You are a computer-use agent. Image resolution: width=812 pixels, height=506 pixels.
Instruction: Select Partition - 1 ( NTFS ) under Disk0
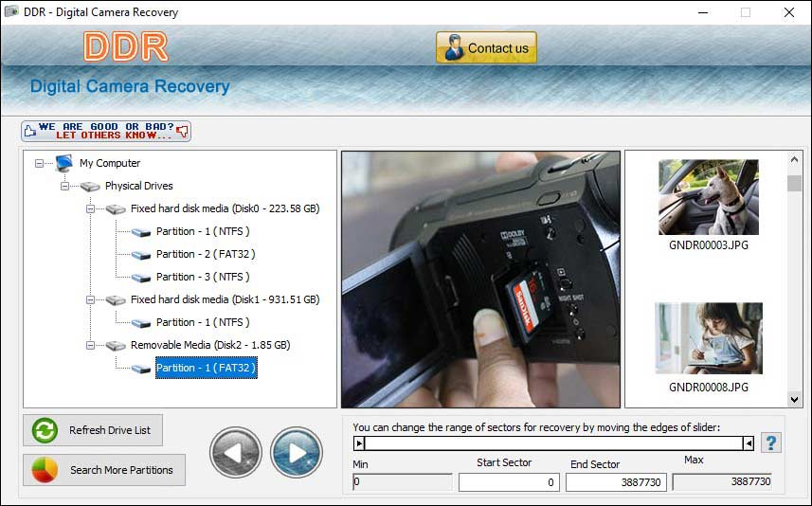click(x=203, y=231)
